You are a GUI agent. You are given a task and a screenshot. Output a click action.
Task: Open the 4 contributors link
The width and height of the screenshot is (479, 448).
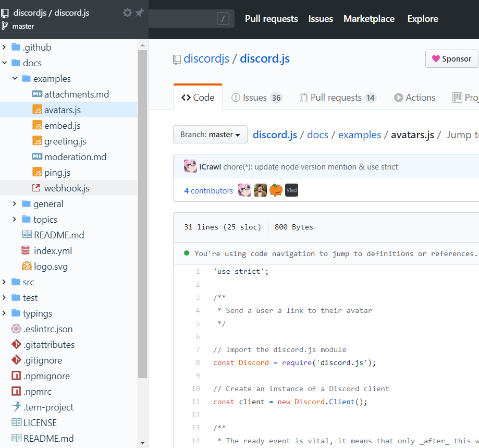click(208, 191)
